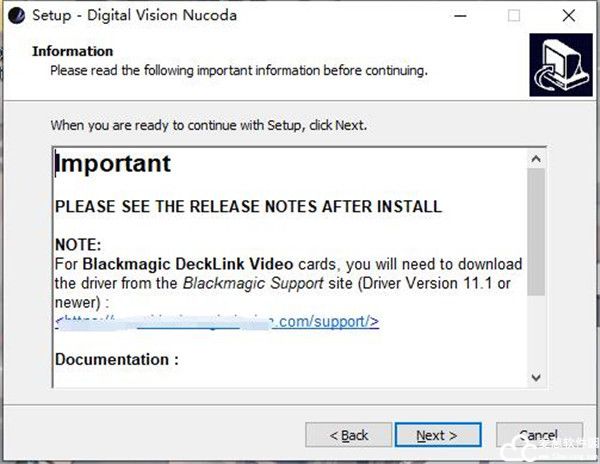
Task: Click the "Information" page header
Action: click(x=73, y=51)
